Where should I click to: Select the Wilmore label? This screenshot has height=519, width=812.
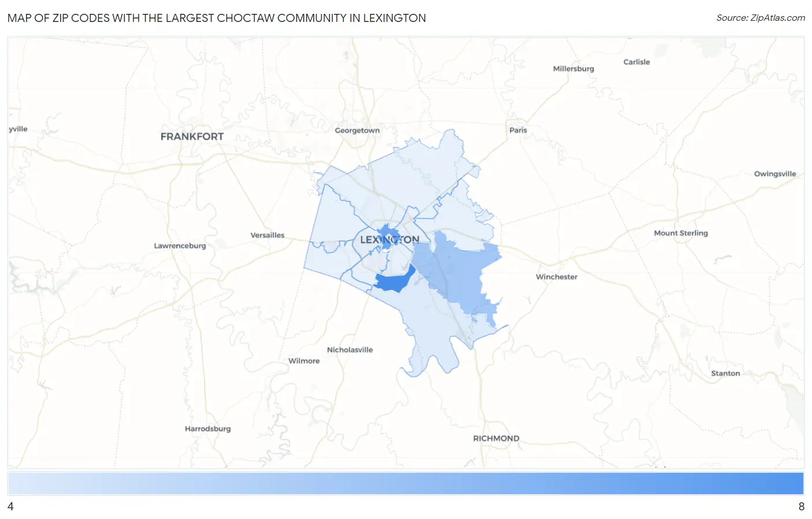tap(304, 361)
